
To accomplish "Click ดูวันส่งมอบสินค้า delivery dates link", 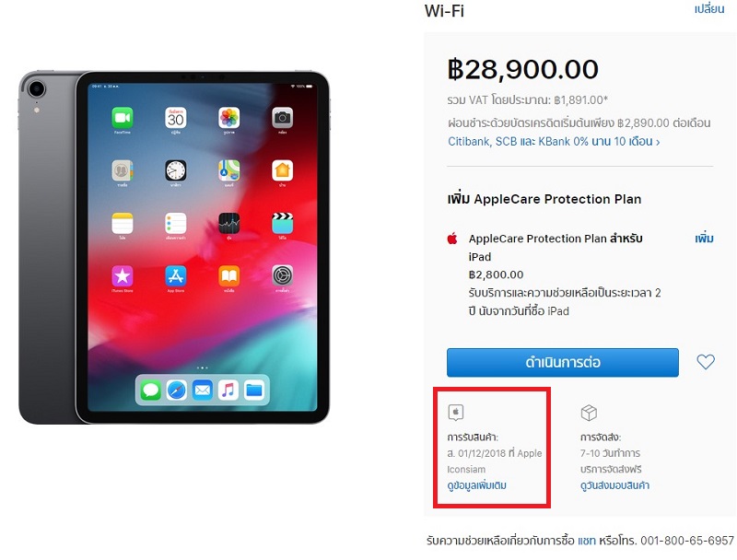I will [614, 484].
